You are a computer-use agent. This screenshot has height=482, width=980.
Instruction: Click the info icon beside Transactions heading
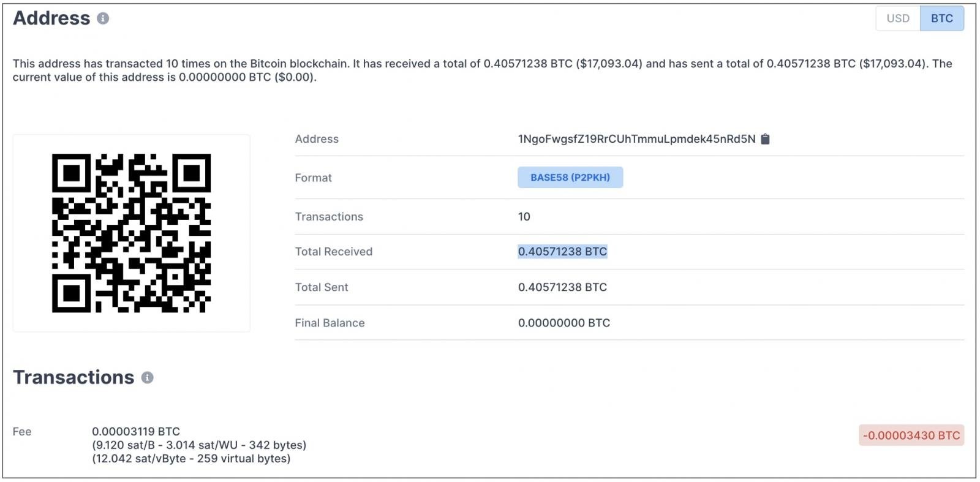147,377
